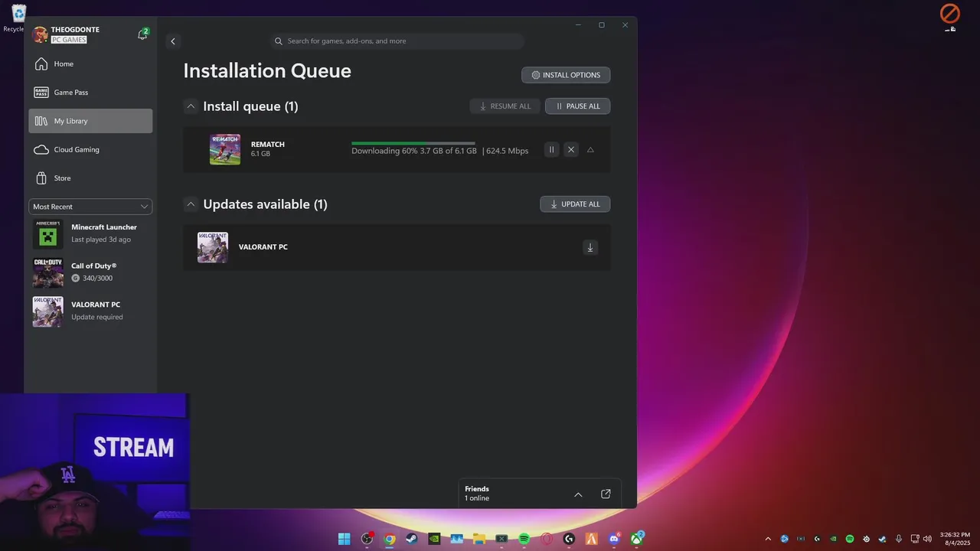Open VALORANT PC thumbnail in updates list
The height and width of the screenshot is (551, 980).
coord(213,247)
